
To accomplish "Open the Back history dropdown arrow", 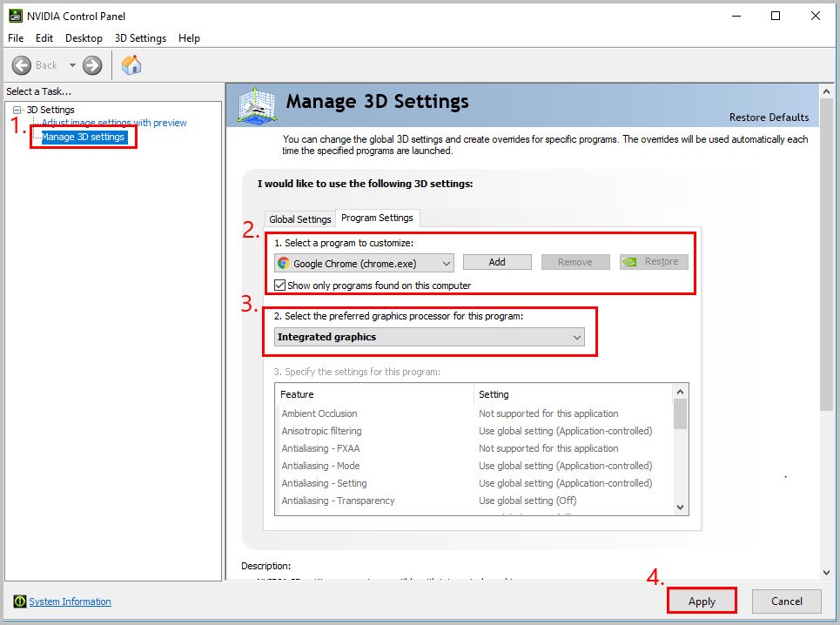I will [x=72, y=65].
